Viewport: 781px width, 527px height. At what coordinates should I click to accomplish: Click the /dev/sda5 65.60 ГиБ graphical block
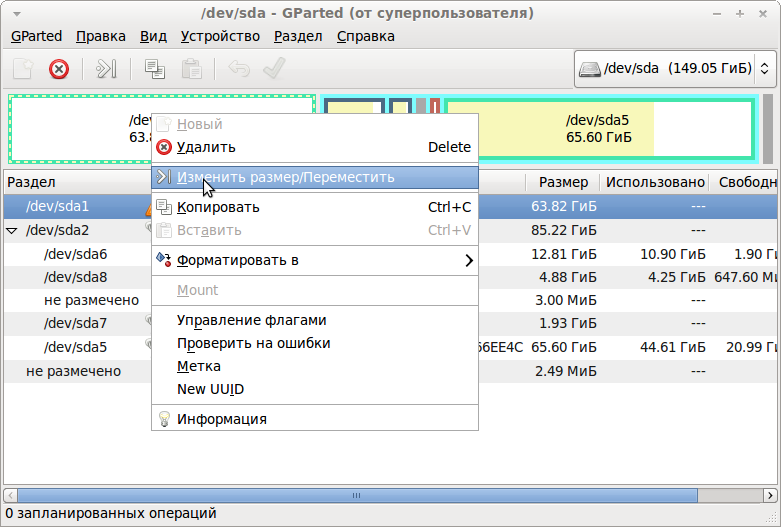tap(599, 129)
